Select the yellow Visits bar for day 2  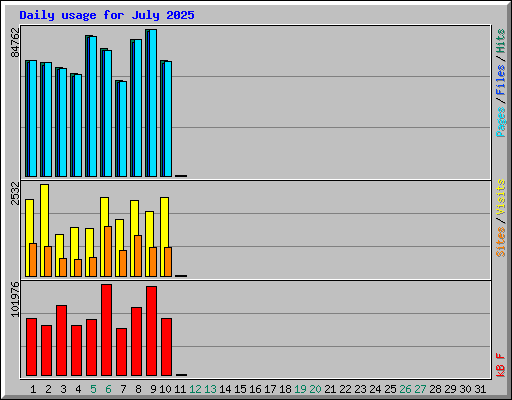pyautogui.click(x=44, y=230)
